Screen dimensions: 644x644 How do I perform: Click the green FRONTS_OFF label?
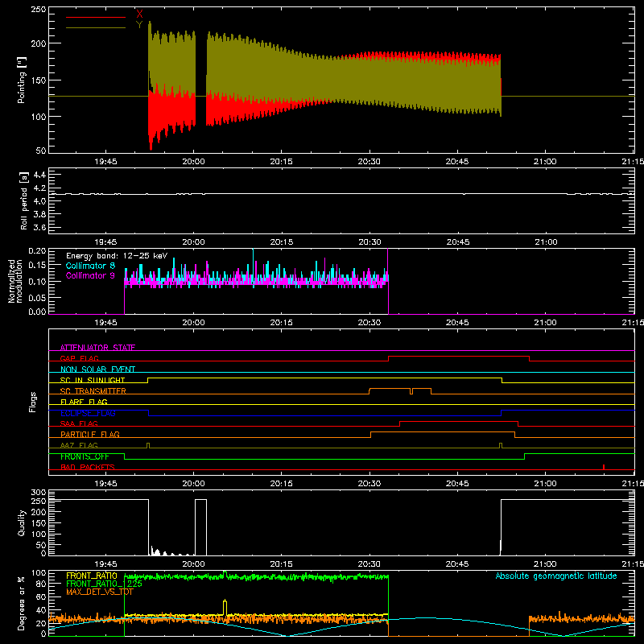85,456
